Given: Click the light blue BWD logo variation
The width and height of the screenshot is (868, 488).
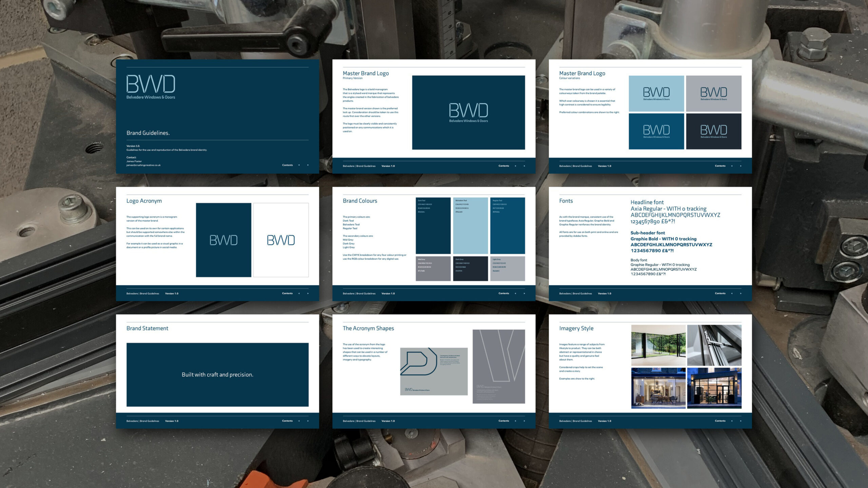Looking at the screenshot, I should tap(656, 94).
